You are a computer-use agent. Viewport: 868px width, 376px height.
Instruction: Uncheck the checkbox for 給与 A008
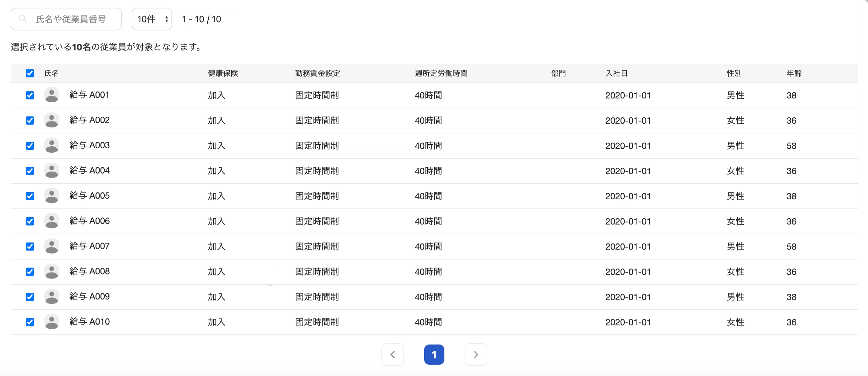click(30, 272)
